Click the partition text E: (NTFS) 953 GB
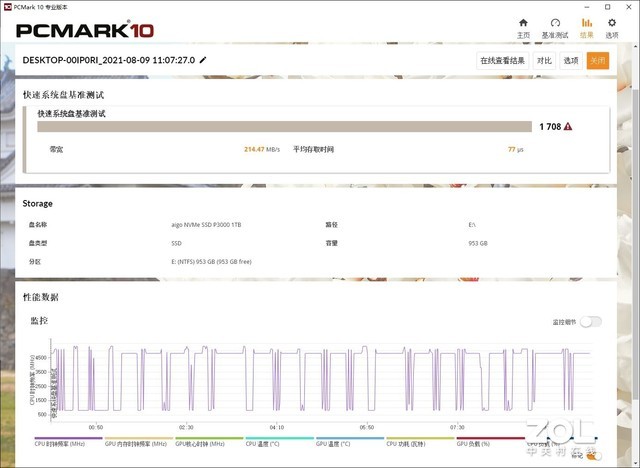 point(211,262)
